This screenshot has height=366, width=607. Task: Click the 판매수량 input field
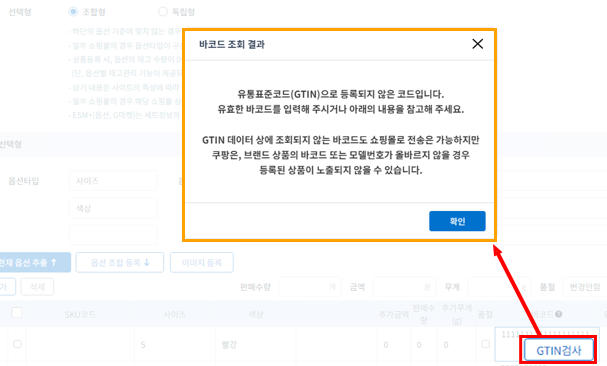pyautogui.click(x=310, y=287)
